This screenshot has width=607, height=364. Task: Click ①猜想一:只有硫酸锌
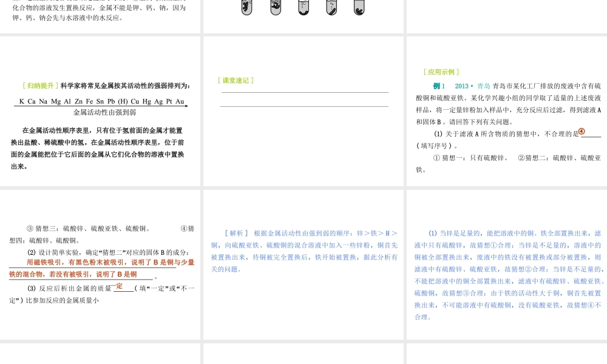click(x=470, y=158)
